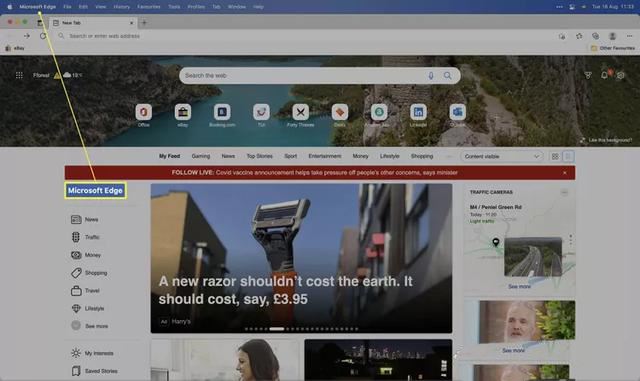Screen dimensions: 640x381
Task: Open eBay bookmark in favourites bar
Action: click(15, 48)
